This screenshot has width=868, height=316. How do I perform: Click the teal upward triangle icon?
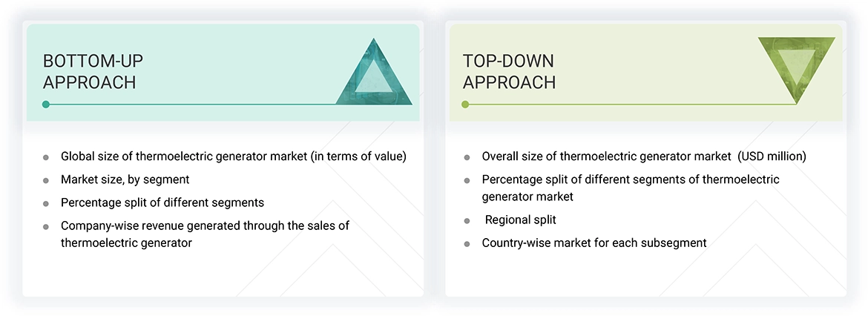[374, 76]
